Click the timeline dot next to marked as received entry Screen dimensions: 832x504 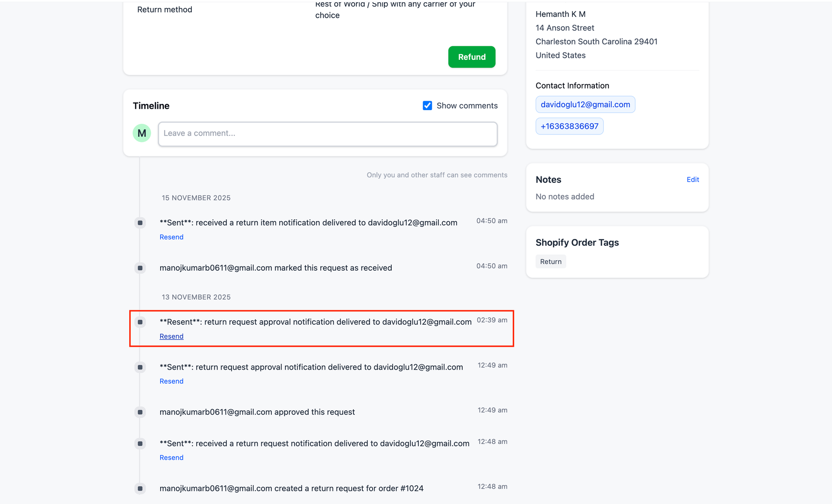140,268
